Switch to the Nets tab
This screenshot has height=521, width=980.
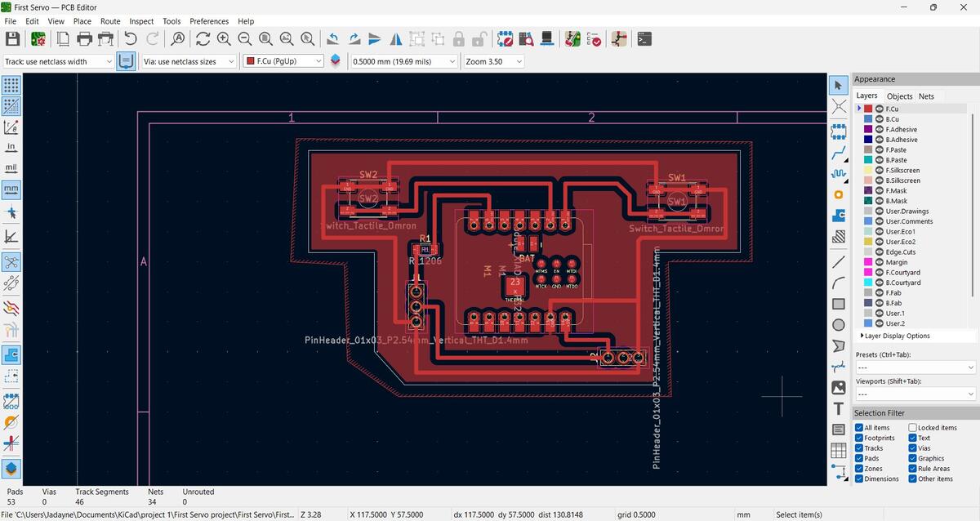(x=926, y=96)
